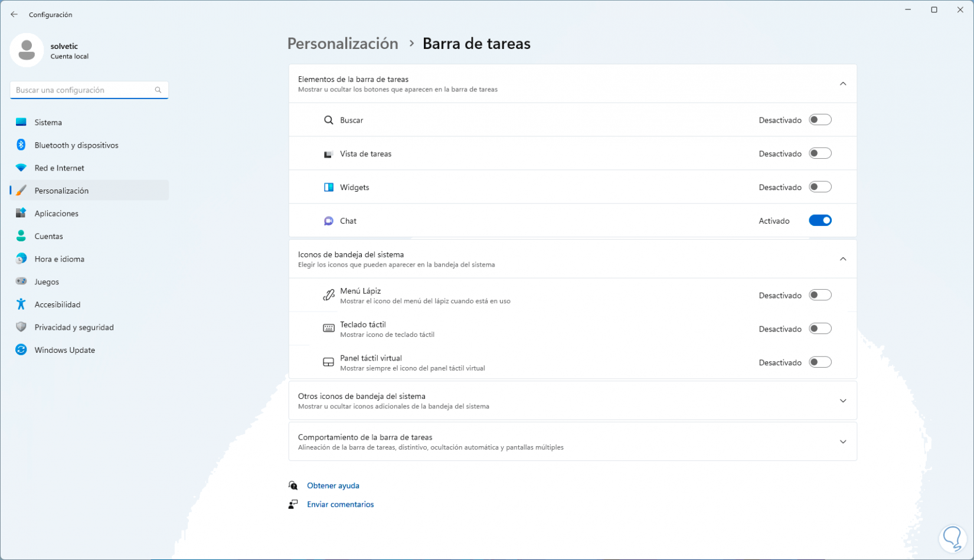Open the Obtener ayuda link

(333, 486)
